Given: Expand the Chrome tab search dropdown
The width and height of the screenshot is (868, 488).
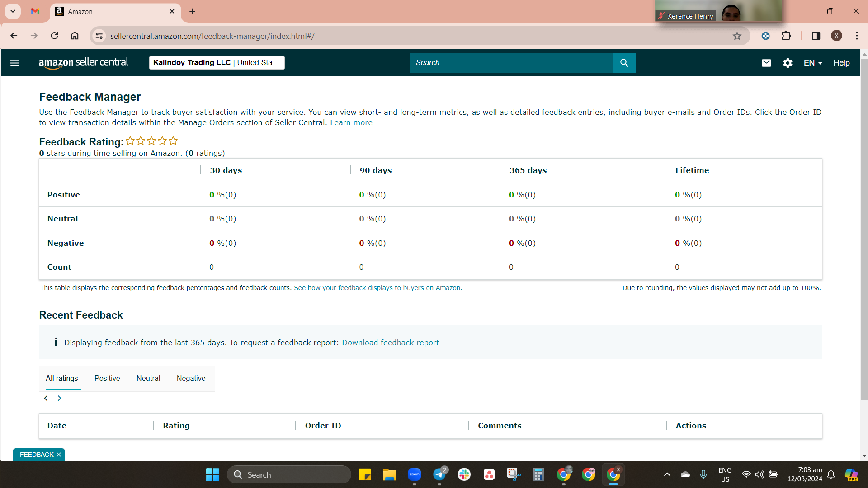Looking at the screenshot, I should click(x=13, y=11).
